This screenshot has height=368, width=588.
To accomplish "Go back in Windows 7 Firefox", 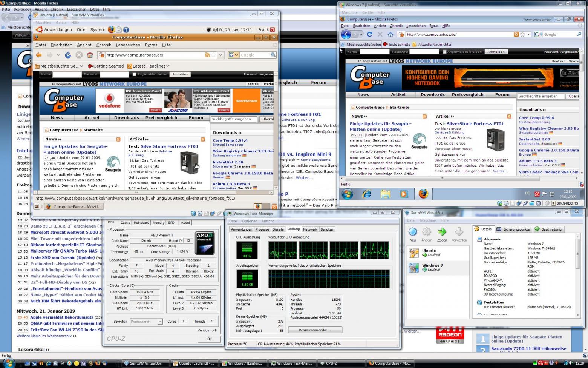I will [x=346, y=34].
